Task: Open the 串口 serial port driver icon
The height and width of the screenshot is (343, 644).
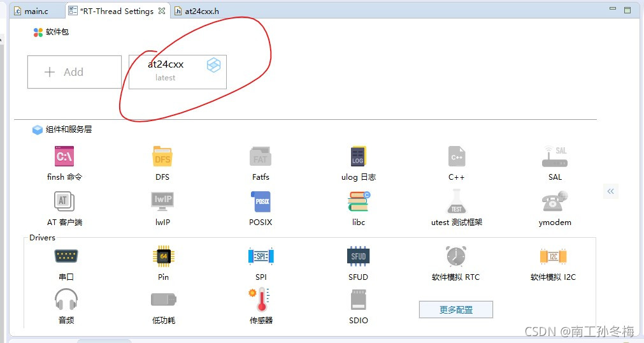Action: [66, 257]
